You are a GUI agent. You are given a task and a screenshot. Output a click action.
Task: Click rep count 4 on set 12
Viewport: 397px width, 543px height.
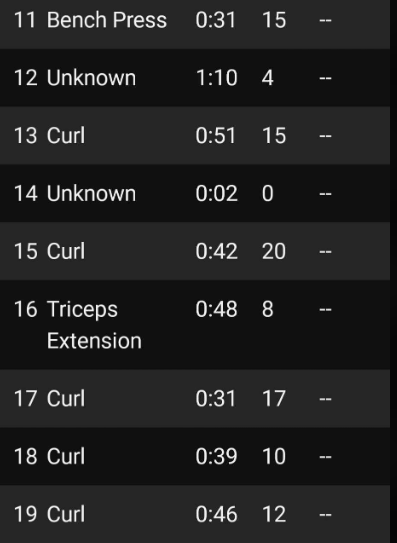(x=267, y=78)
